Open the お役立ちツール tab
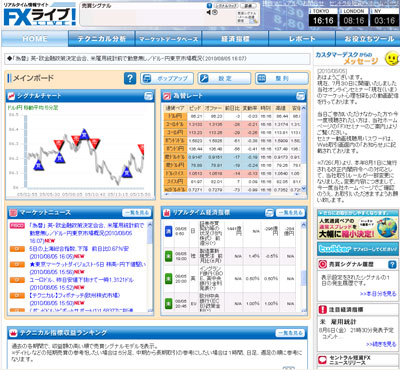This screenshot has width=400, height=370. (x=368, y=39)
